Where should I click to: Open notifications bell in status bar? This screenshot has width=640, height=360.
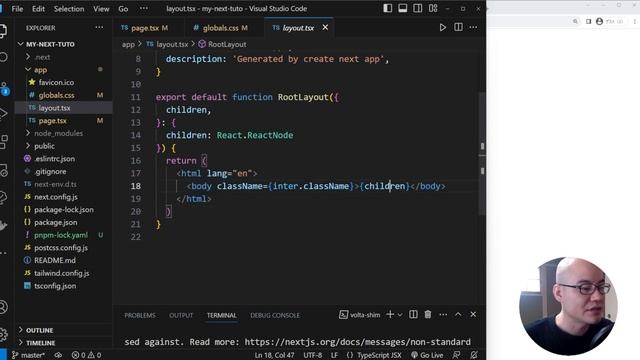point(473,355)
